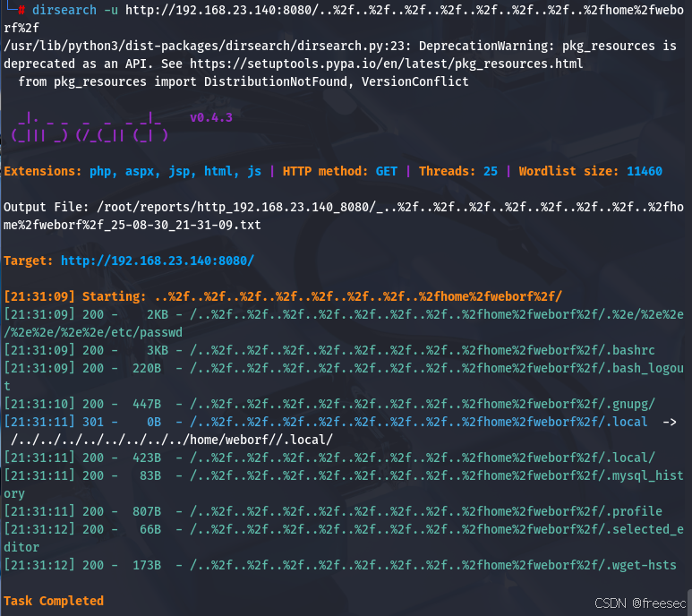Click the 83B .mysql_history size
This screenshot has height=616, width=692.
click(x=150, y=475)
